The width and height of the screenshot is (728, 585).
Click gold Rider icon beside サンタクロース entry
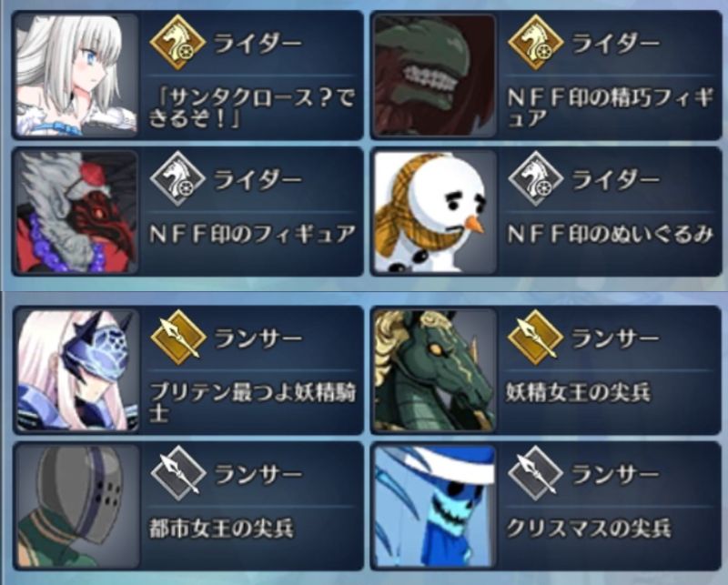pos(177,42)
